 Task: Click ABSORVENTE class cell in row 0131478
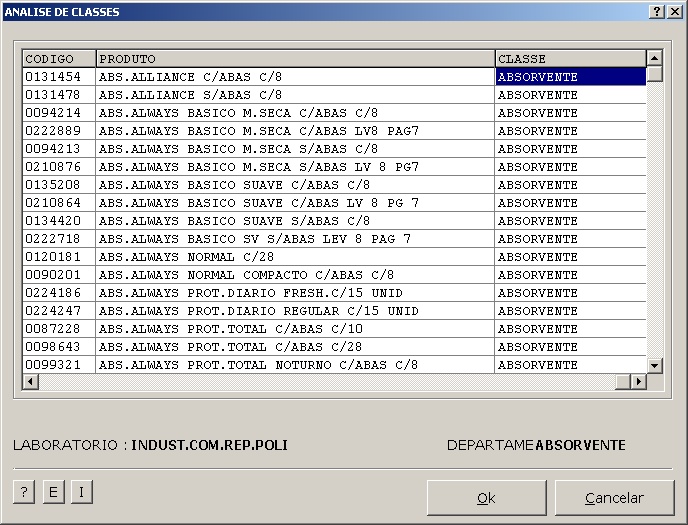pos(570,95)
